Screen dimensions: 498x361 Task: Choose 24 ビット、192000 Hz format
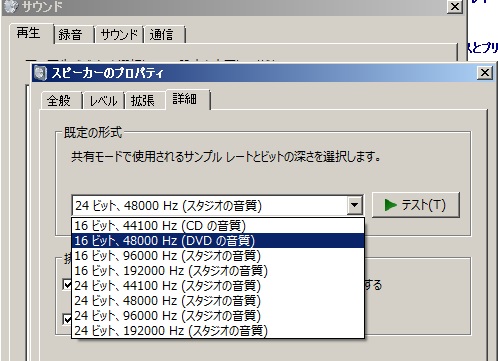[x=218, y=331]
